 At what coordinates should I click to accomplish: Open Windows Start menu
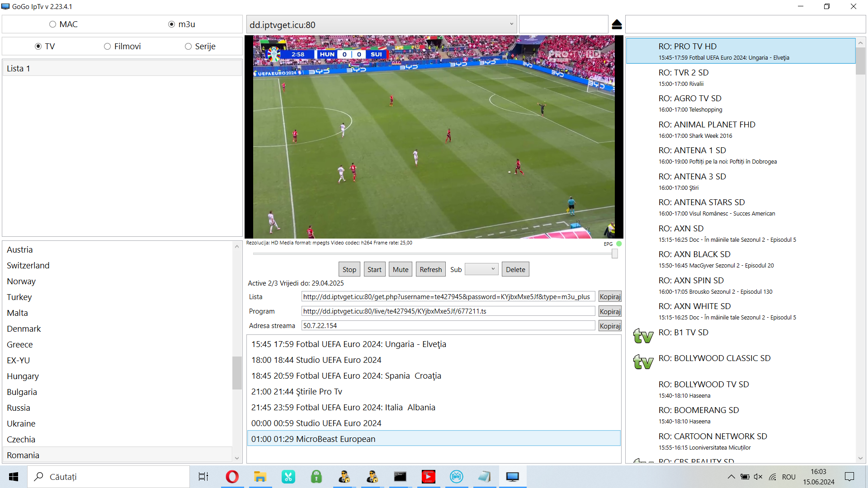[14, 477]
